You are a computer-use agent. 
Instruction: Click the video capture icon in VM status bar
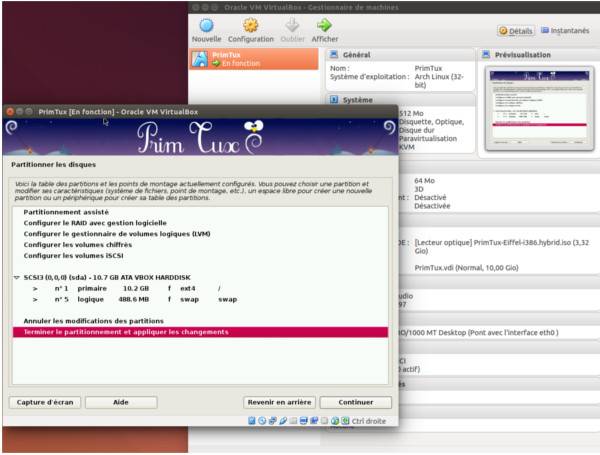tap(314, 421)
